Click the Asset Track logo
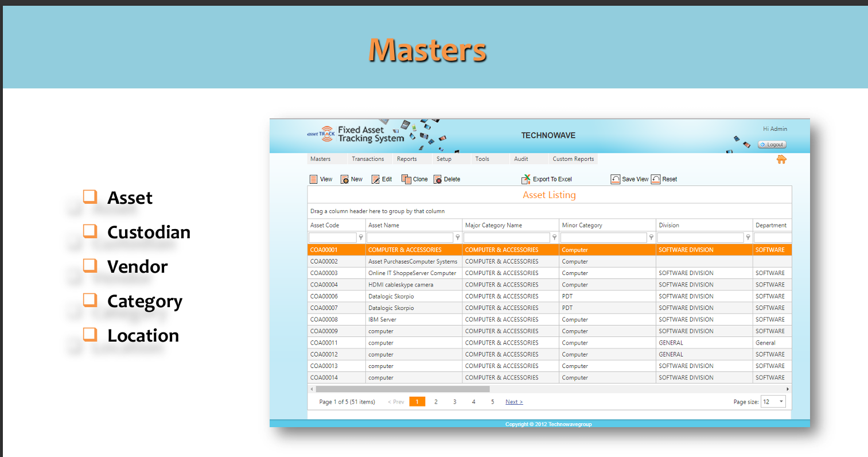 [x=321, y=134]
